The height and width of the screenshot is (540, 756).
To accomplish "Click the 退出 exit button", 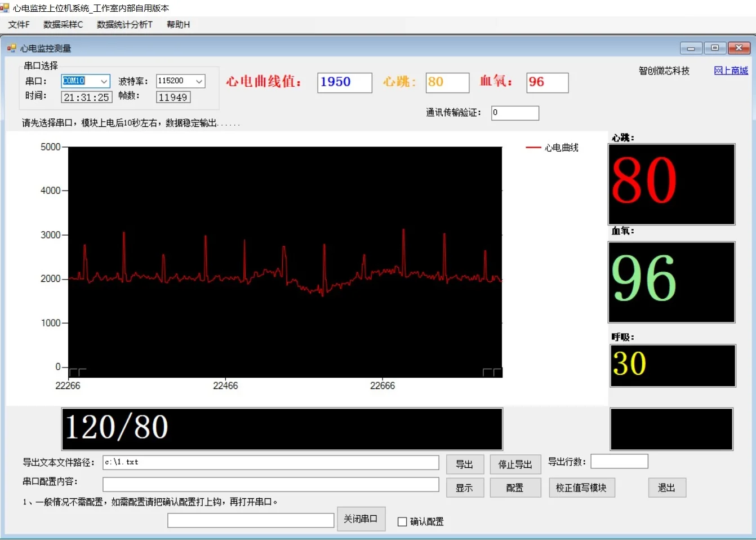I will tap(667, 487).
